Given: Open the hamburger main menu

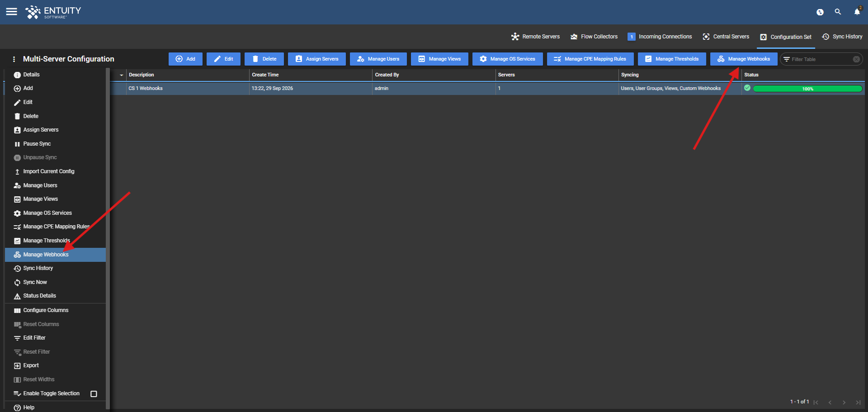Looking at the screenshot, I should [12, 12].
